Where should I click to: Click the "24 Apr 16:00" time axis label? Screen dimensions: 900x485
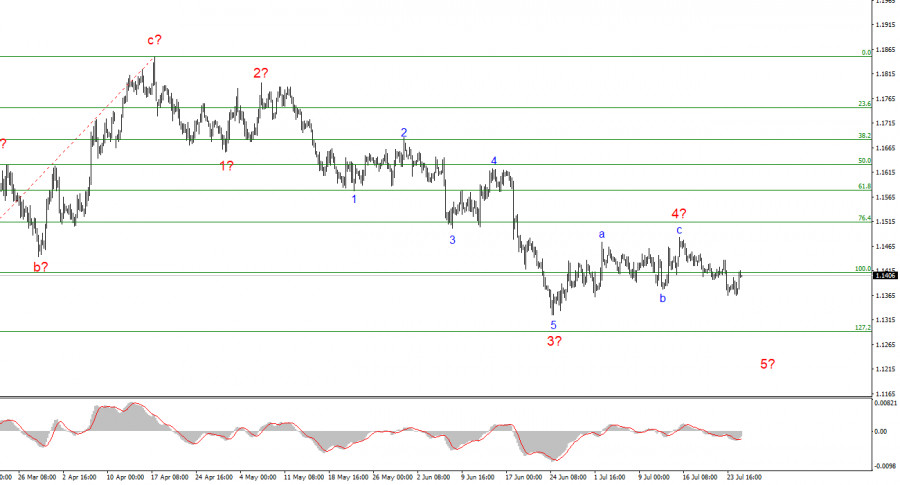click(x=214, y=477)
